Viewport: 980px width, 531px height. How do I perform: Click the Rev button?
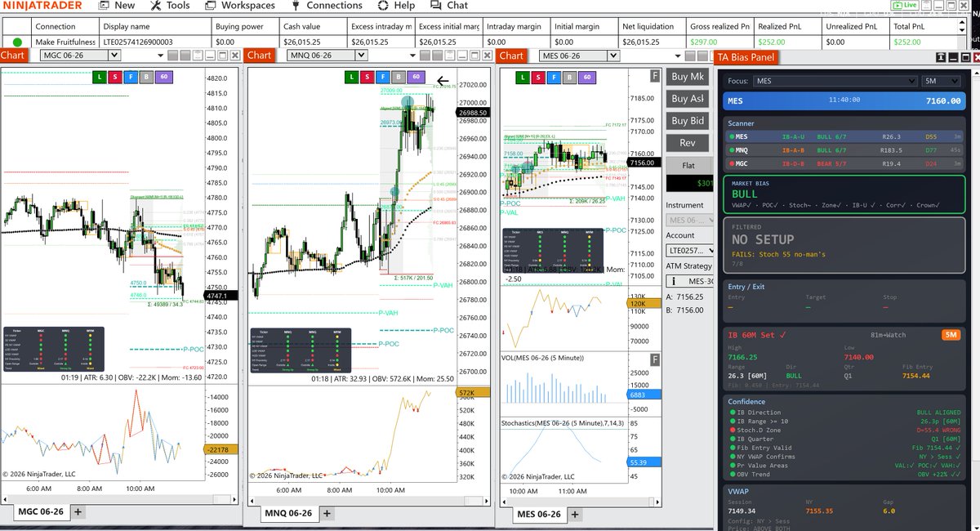tap(688, 143)
